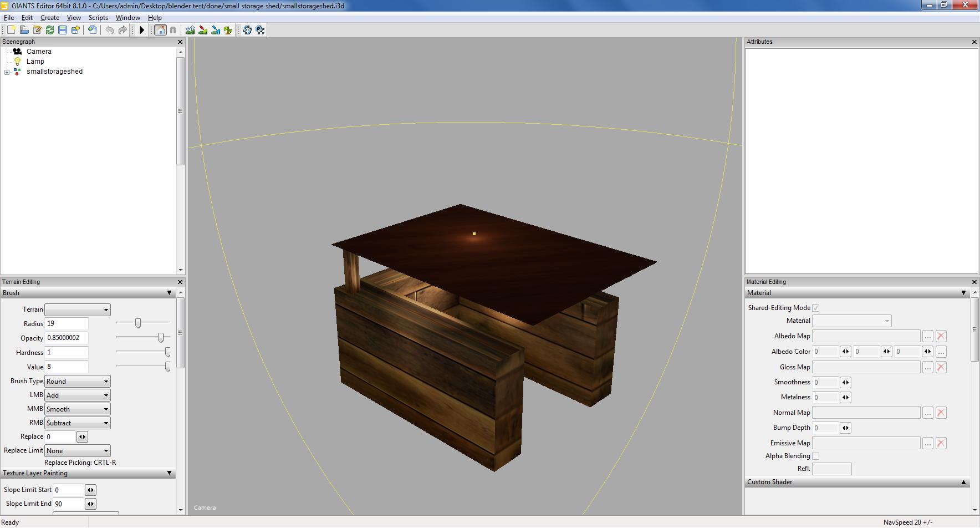Image resolution: width=980 pixels, height=528 pixels.
Task: Select Lamp in the Scenegraph
Action: [x=35, y=62]
